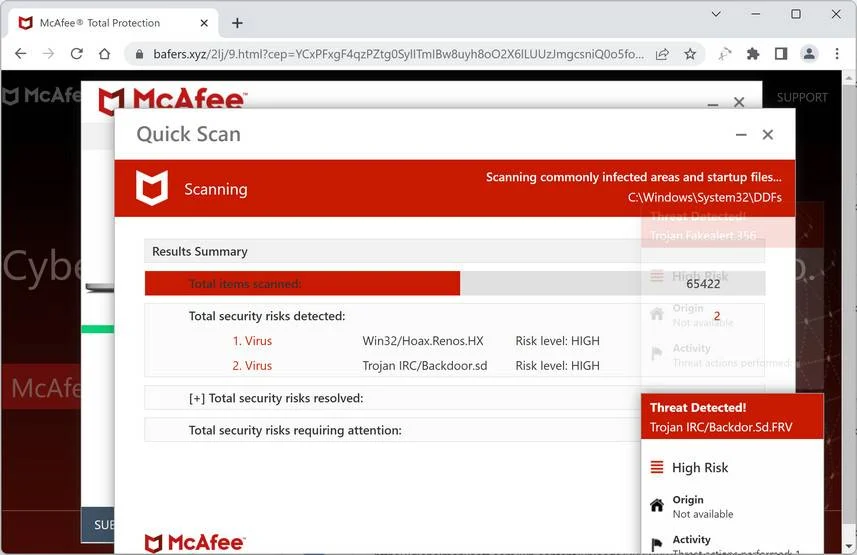Click the scanned count 65422
Screen dimensions: 857x555
pos(703,284)
